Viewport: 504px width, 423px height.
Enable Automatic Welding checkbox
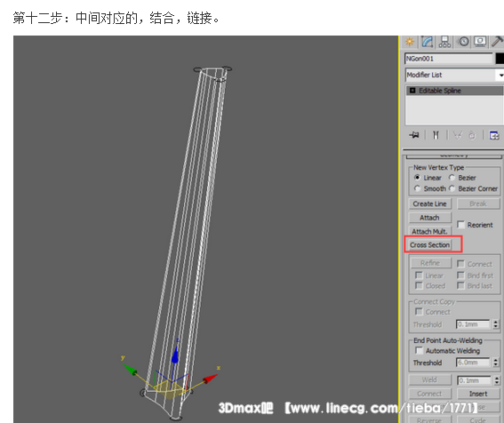419,350
